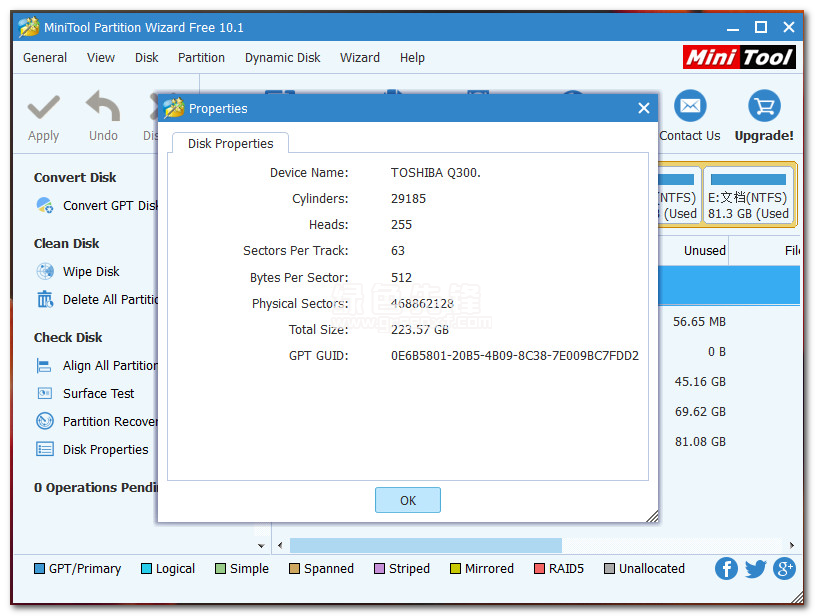Click the Logical legend color swatch
The image size is (815, 616).
[x=146, y=568]
